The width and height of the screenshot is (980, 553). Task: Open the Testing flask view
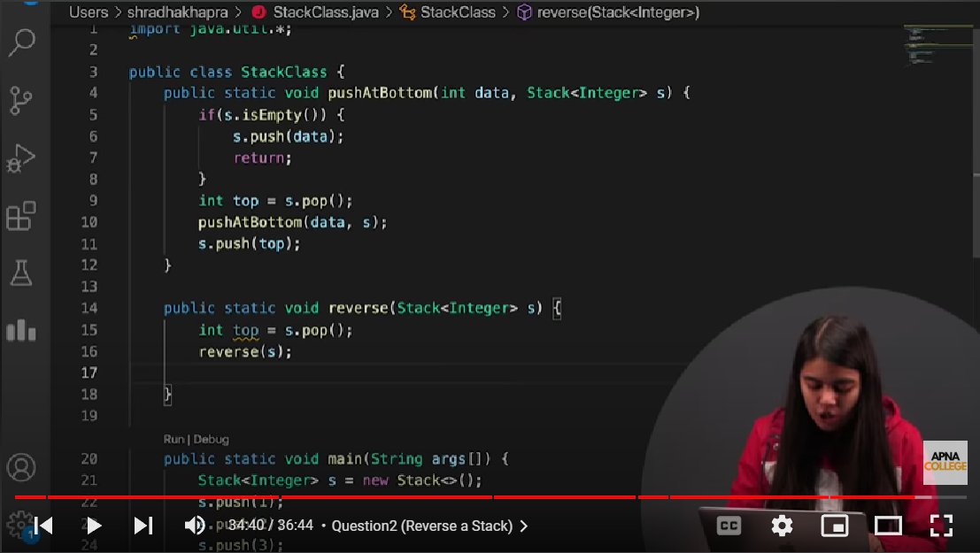pos(21,273)
